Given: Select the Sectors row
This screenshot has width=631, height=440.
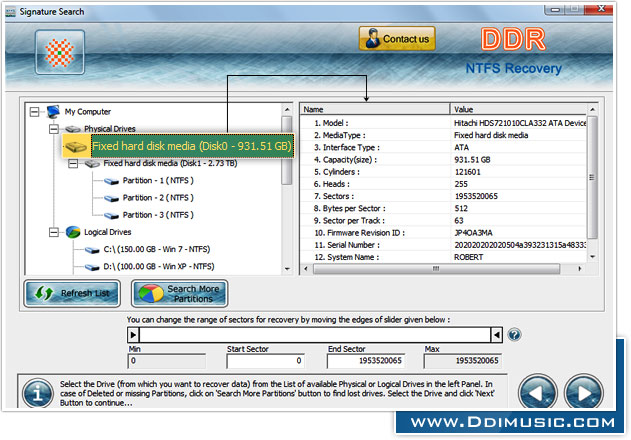Looking at the screenshot, I should click(444, 196).
